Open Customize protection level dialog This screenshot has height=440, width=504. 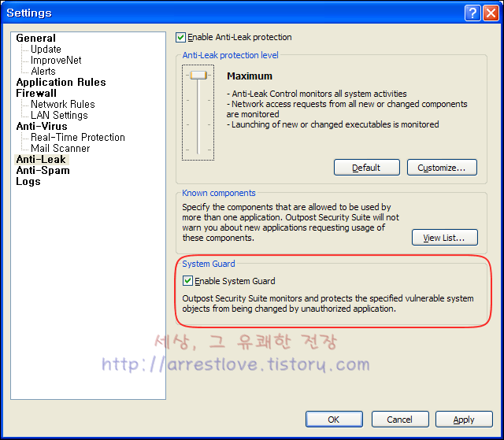click(442, 168)
